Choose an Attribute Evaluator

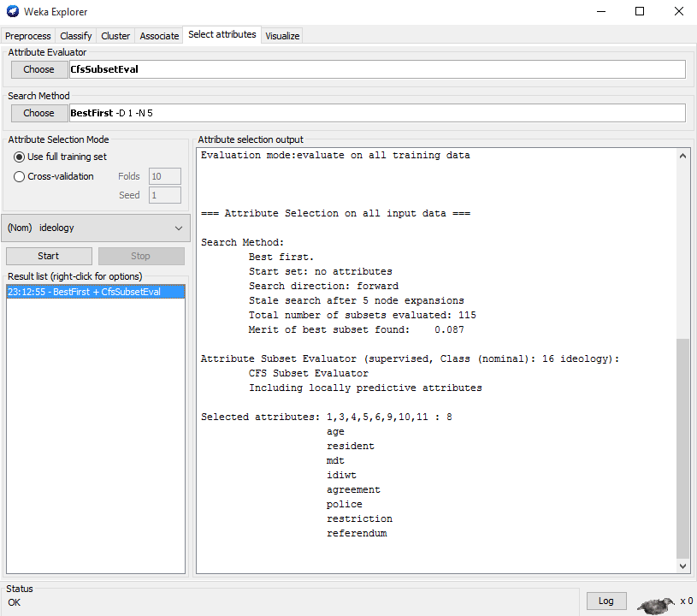[x=39, y=69]
